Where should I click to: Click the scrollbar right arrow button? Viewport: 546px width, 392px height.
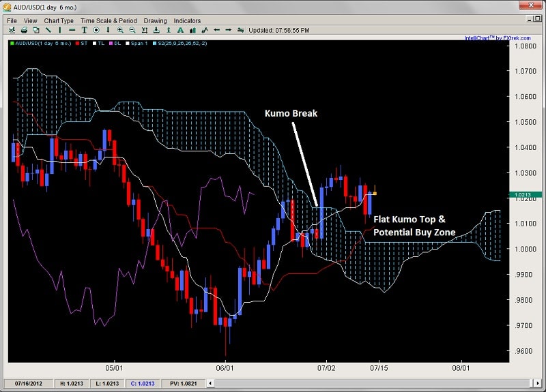tap(538, 383)
